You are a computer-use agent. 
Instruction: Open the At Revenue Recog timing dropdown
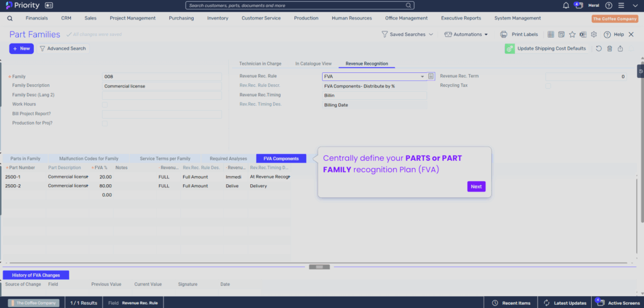[x=289, y=177]
